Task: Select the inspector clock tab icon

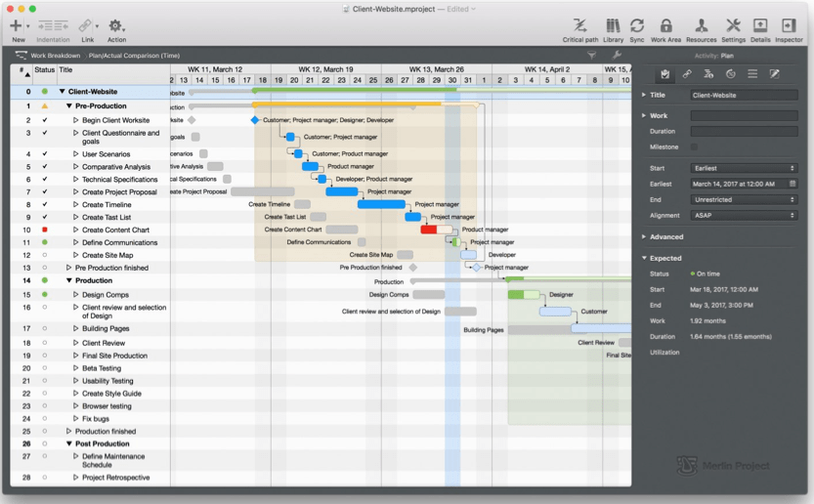Action: 730,74
